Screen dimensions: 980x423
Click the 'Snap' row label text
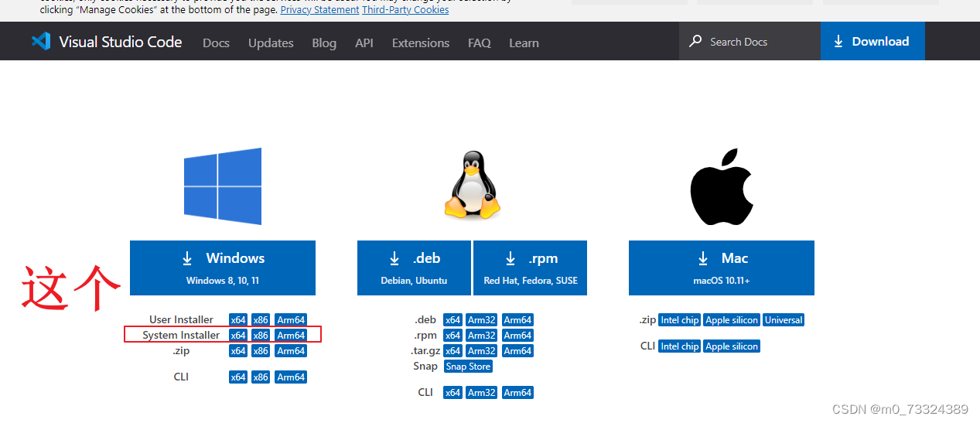(425, 367)
